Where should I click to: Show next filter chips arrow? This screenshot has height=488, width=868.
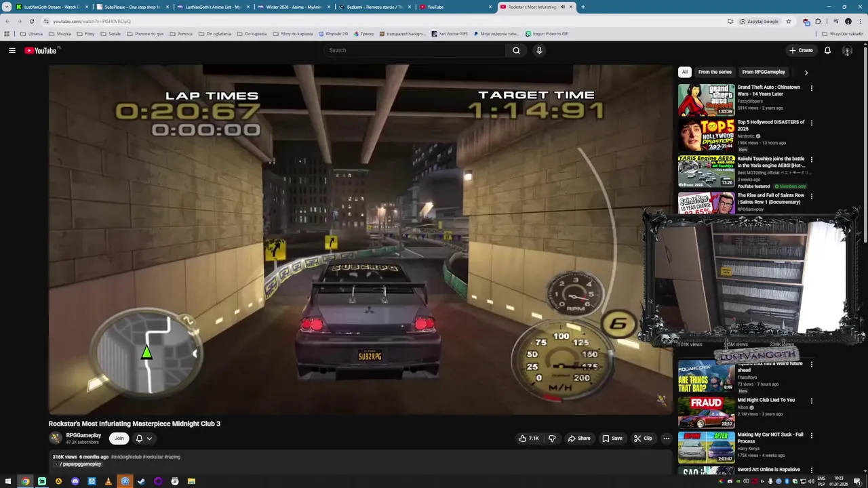pos(806,73)
